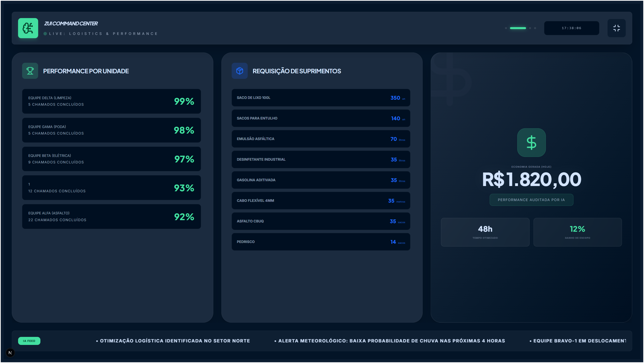This screenshot has width=644, height=363.
Task: Open the Equipe Alfa (Asfalto) card
Action: [111, 216]
